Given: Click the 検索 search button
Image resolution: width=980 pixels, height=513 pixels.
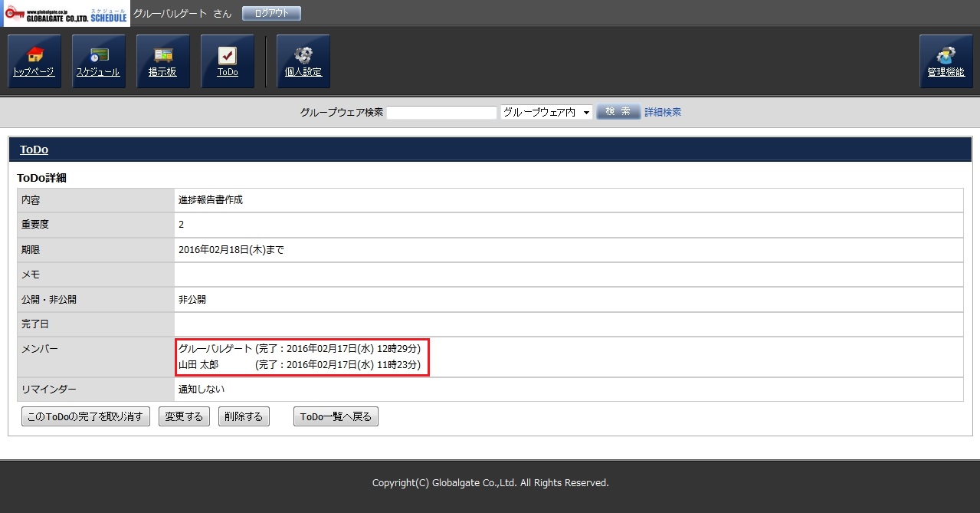Looking at the screenshot, I should tap(618, 112).
